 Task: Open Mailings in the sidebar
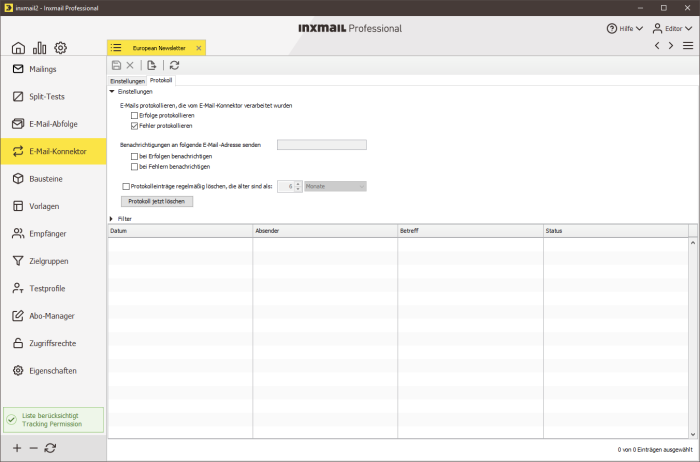tap(53, 69)
